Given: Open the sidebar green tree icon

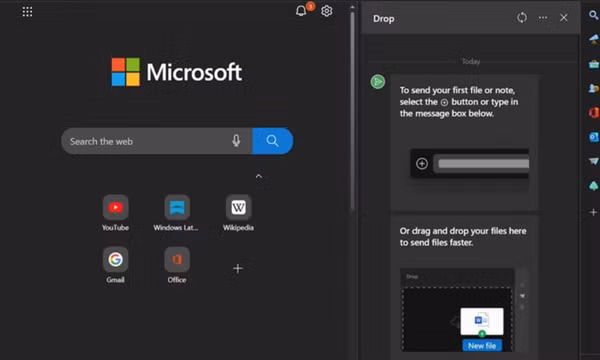Looking at the screenshot, I should [x=593, y=186].
